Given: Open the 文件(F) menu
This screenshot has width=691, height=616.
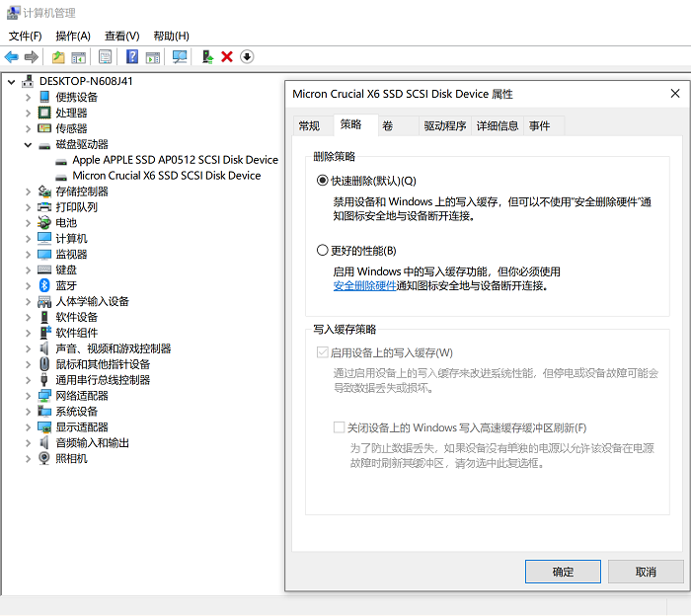Looking at the screenshot, I should [25, 36].
